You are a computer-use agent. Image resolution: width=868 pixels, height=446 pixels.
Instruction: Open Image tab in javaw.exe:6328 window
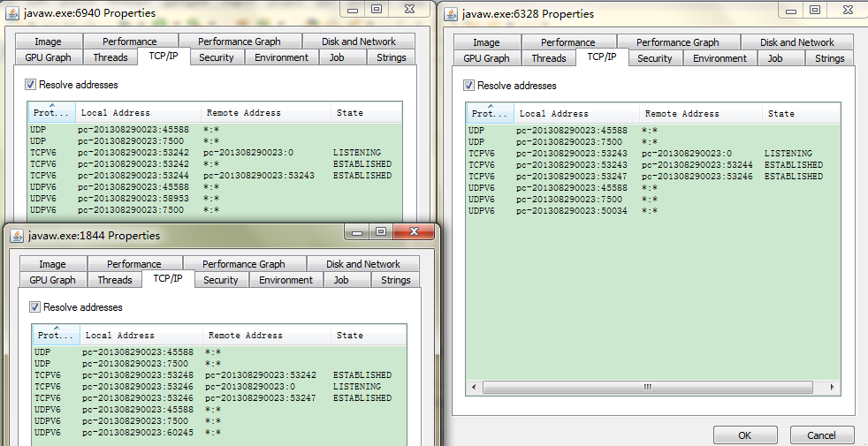[x=486, y=42]
